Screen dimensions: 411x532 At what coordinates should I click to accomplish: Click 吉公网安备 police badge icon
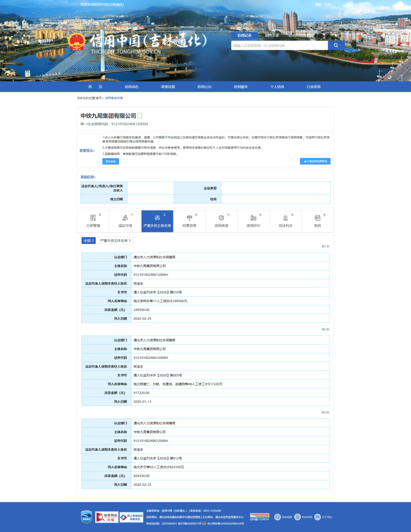(204, 523)
